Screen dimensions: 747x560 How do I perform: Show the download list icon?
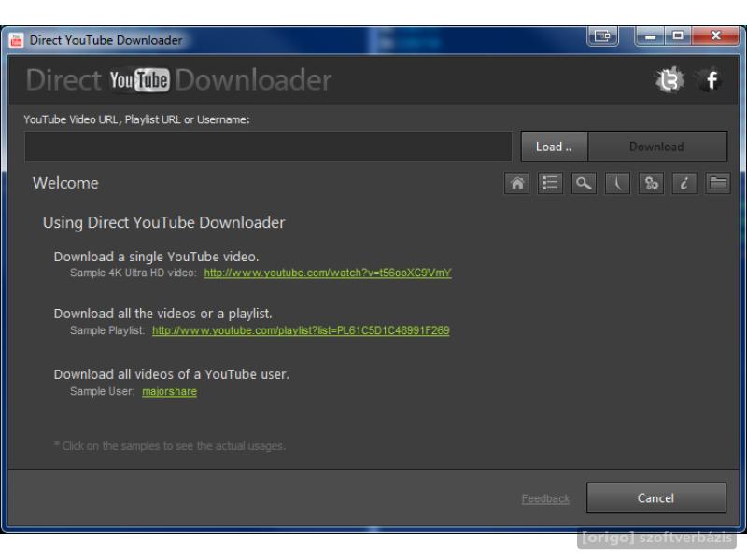pyautogui.click(x=550, y=183)
